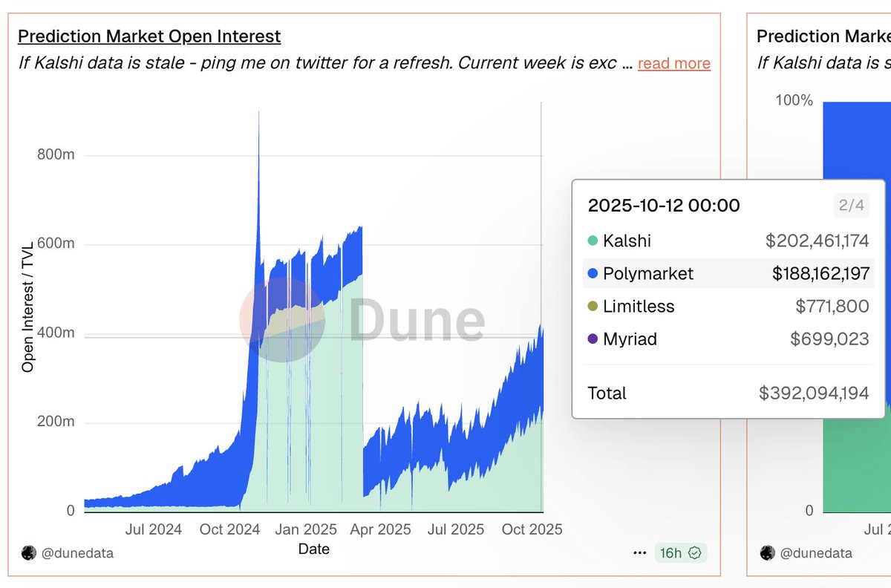
Task: Click the 200m y-axis label
Action: click(x=56, y=422)
